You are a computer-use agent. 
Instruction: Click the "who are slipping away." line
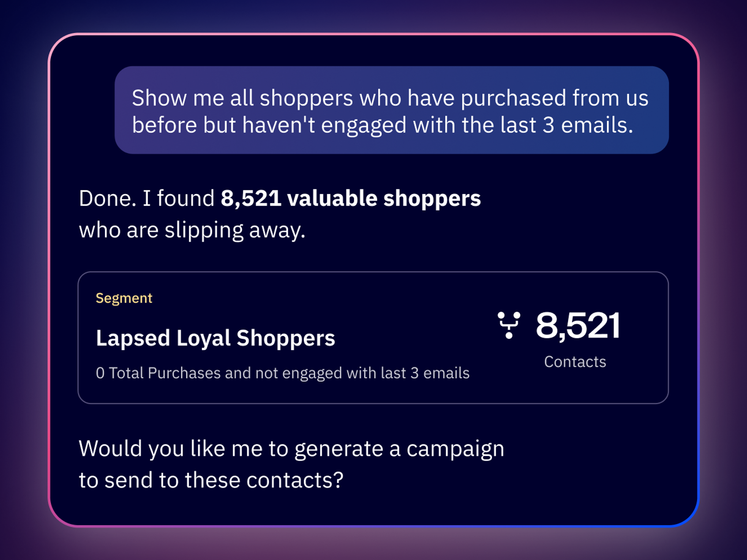click(x=192, y=230)
